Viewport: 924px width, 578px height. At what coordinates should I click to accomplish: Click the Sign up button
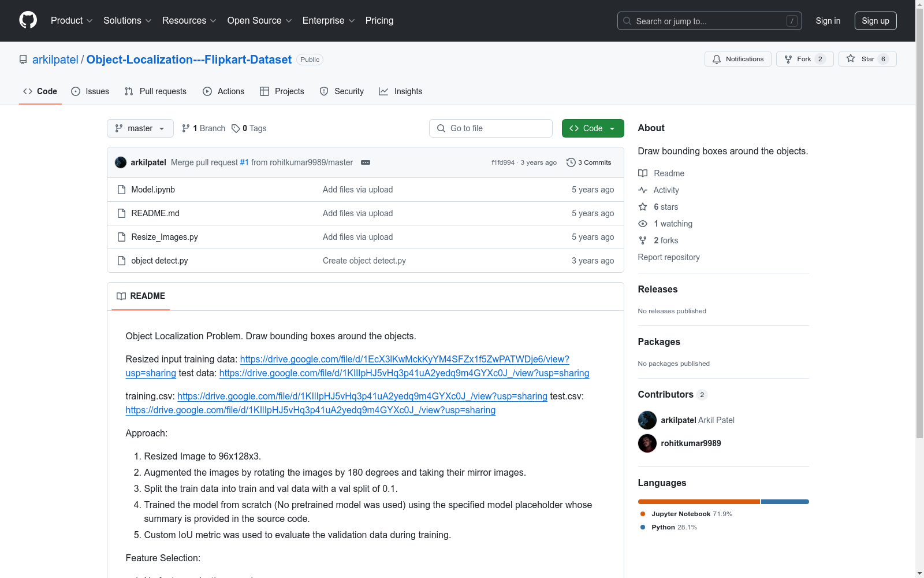click(x=875, y=21)
